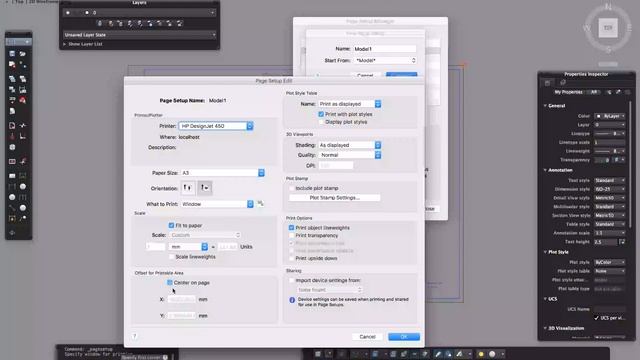Open Start From dropdown in back dialog
This screenshot has width=640, height=360.
(385, 60)
